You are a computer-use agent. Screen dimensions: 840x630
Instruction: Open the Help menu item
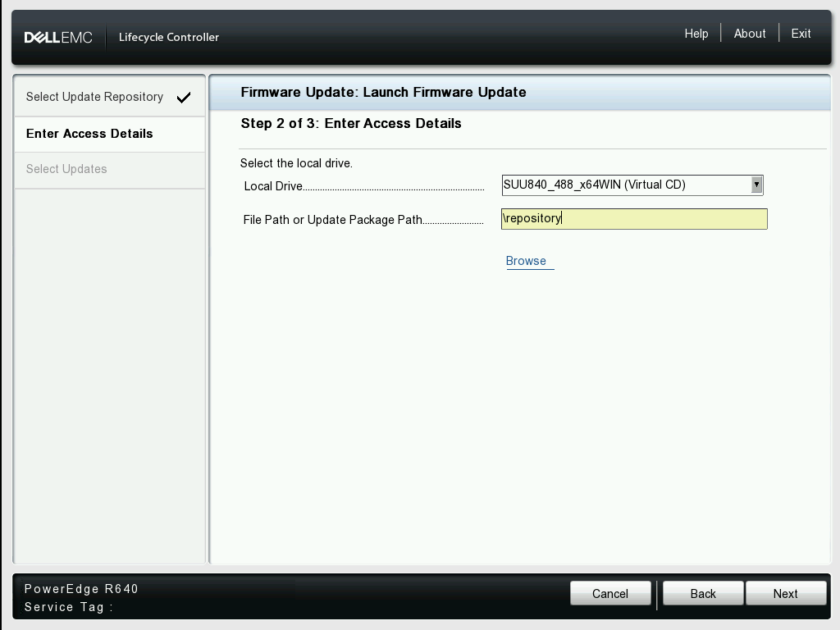coord(696,34)
